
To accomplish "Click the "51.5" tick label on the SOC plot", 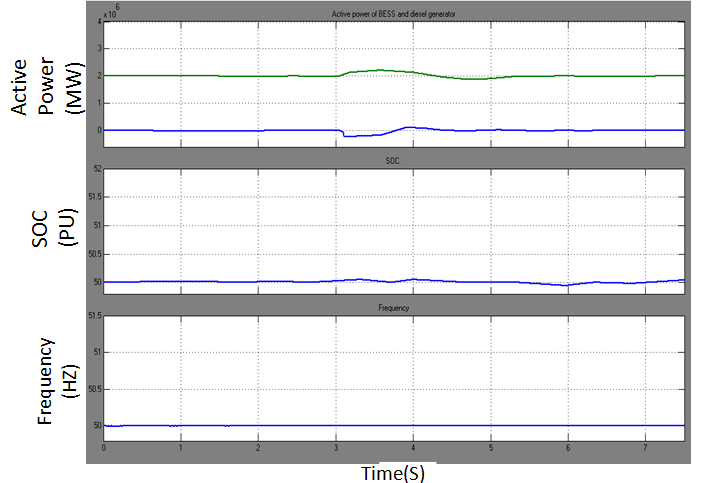I will click(95, 197).
